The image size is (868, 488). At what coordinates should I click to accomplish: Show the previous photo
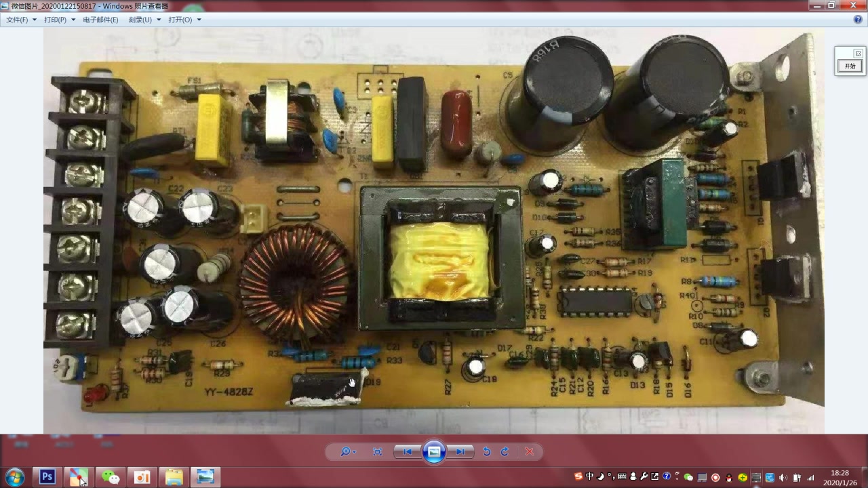pos(407,451)
